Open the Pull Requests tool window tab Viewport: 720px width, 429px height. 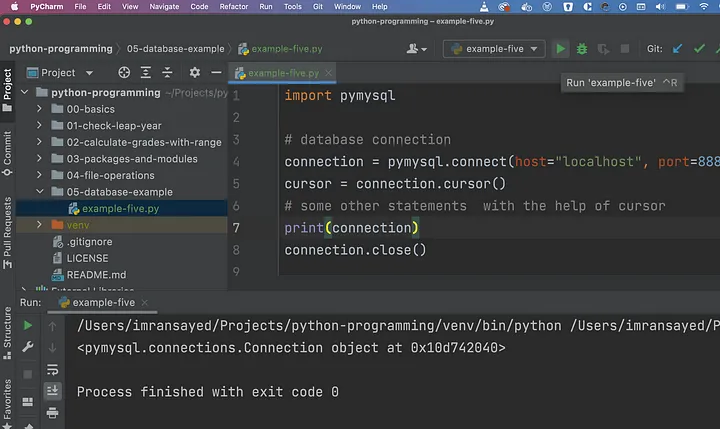point(7,232)
